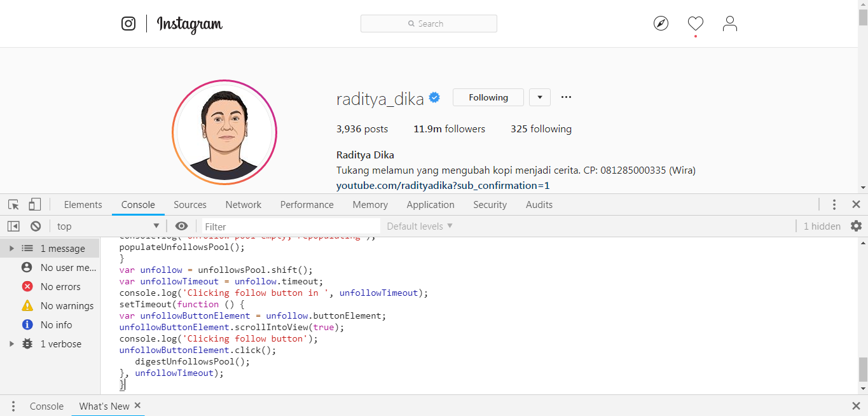Screen dimensions: 868x416
Task: Click the Following button
Action: 488,97
